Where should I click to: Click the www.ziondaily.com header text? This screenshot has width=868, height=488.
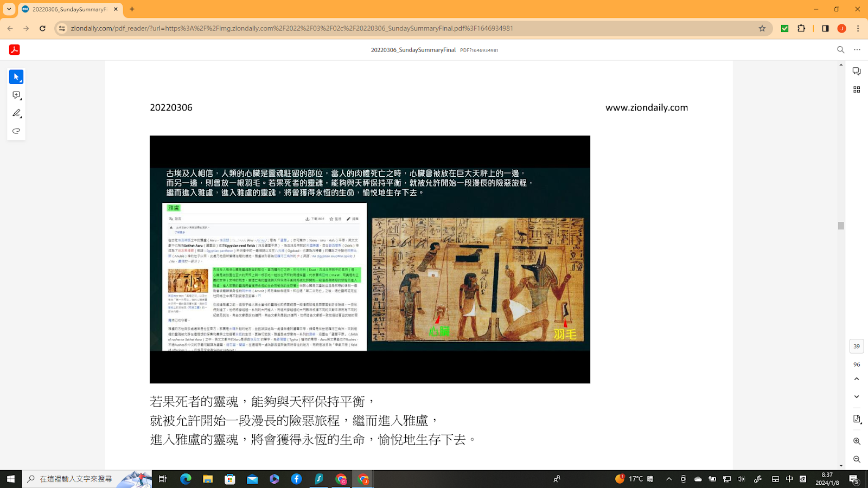(x=647, y=107)
